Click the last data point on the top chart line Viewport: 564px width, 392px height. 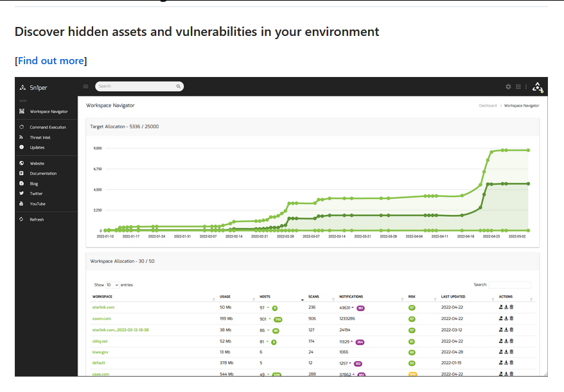pos(528,150)
